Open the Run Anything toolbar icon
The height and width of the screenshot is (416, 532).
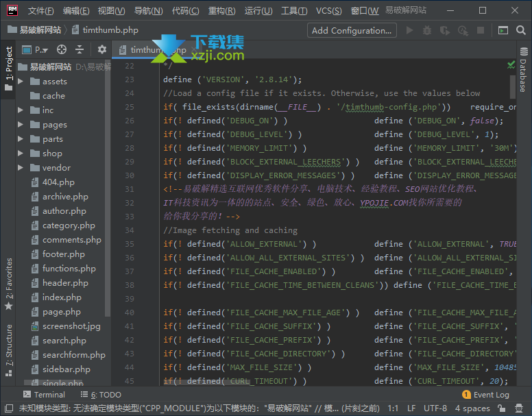pyautogui.click(x=503, y=31)
